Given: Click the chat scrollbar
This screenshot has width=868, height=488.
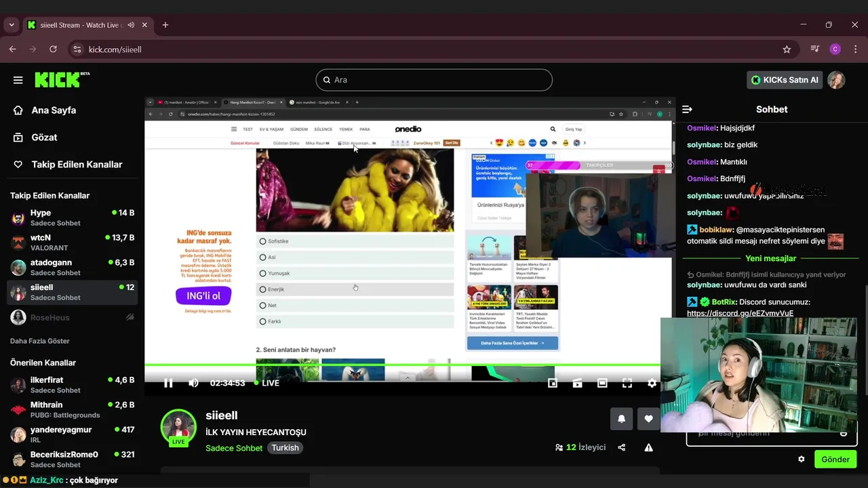Looking at the screenshot, I should (x=865, y=339).
